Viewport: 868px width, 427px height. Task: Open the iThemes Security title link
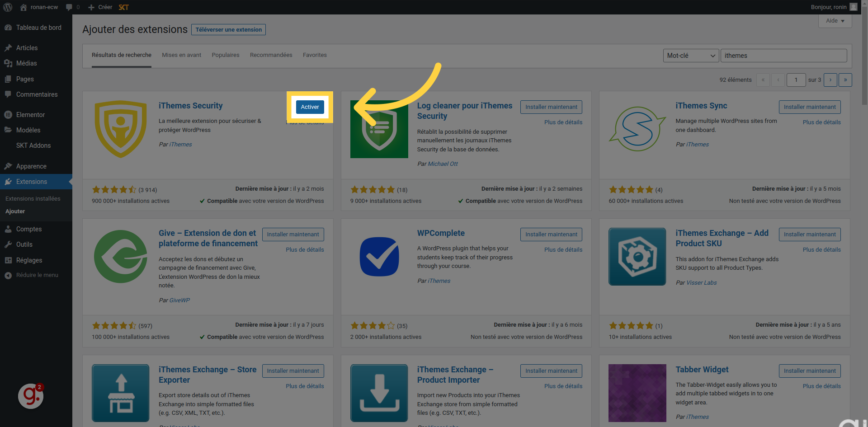(x=190, y=106)
